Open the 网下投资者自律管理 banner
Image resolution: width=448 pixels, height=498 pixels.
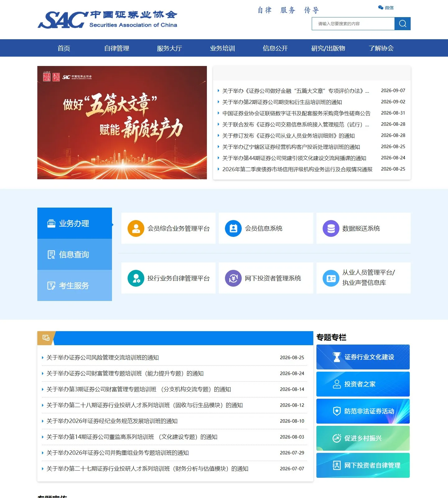coord(363,465)
